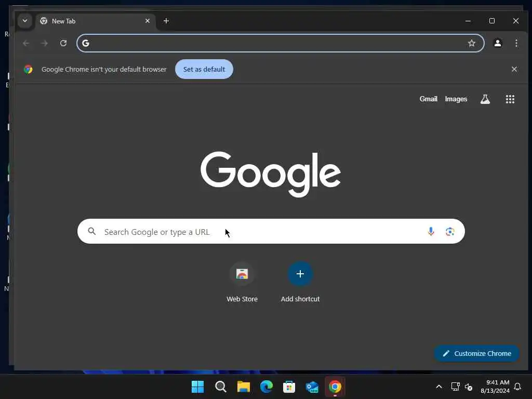532x399 pixels.
Task: Open the muted volume tray icon
Action: tap(469, 387)
